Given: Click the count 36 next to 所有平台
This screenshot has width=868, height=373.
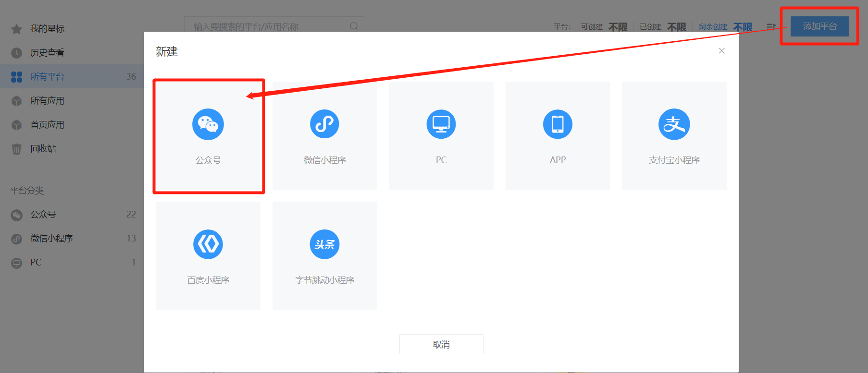Looking at the screenshot, I should (131, 77).
